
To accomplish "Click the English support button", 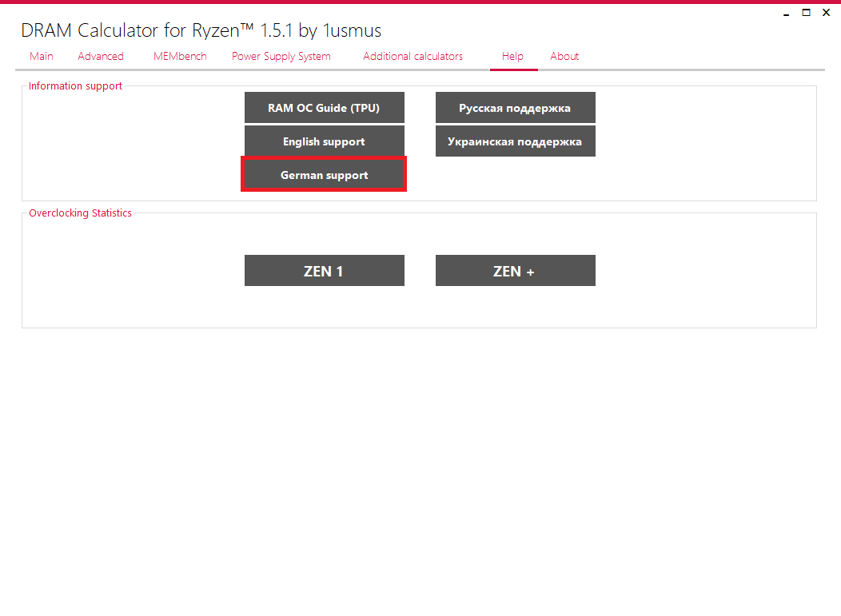I will coord(325,141).
